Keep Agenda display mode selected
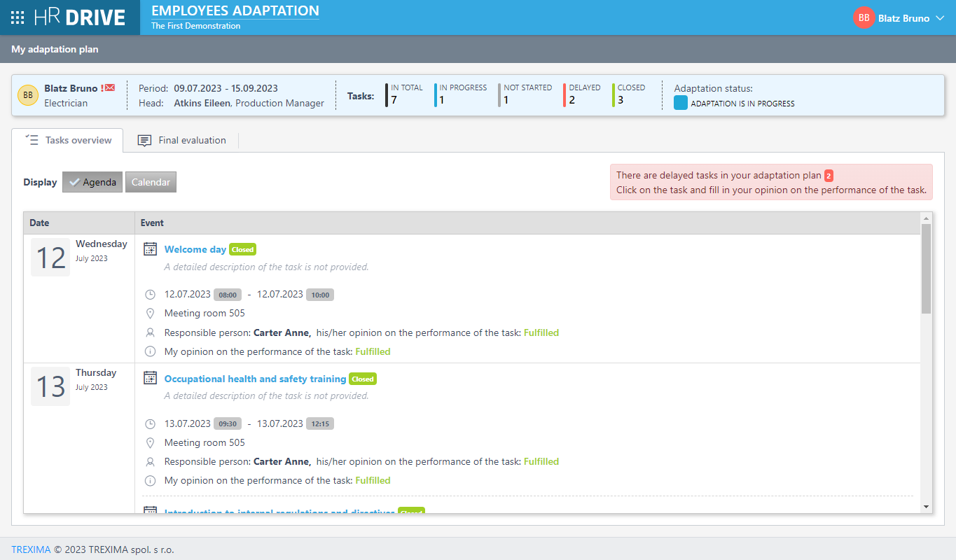 (92, 181)
